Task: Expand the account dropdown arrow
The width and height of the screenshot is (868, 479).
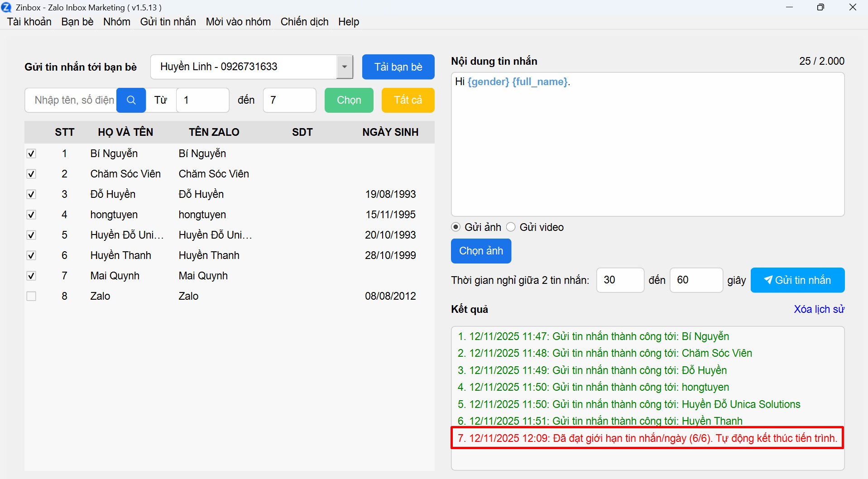Action: 345,67
